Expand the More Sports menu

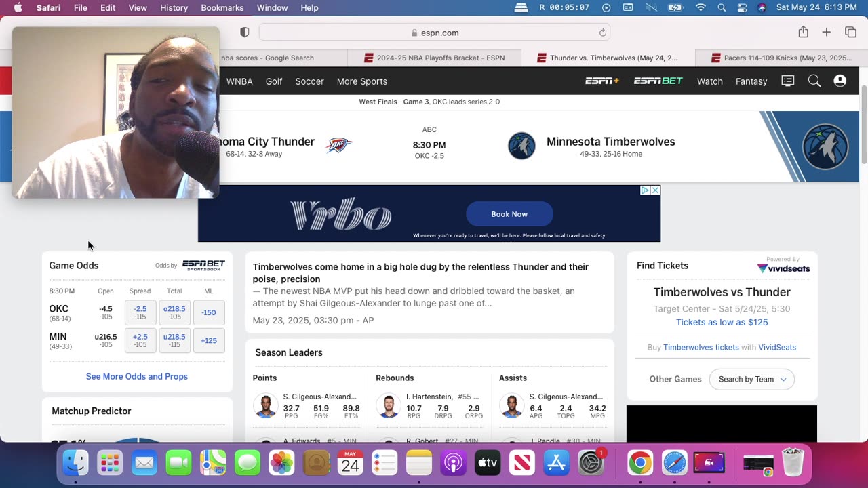pos(362,81)
